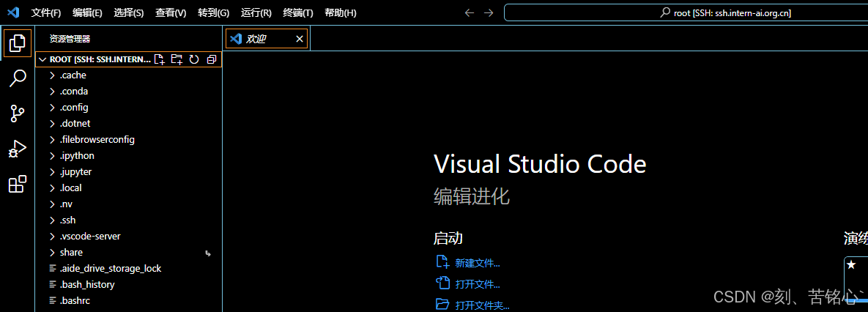Click the 打开文件夹 folder icon on welcome page
The width and height of the screenshot is (868, 312).
coord(442,304)
